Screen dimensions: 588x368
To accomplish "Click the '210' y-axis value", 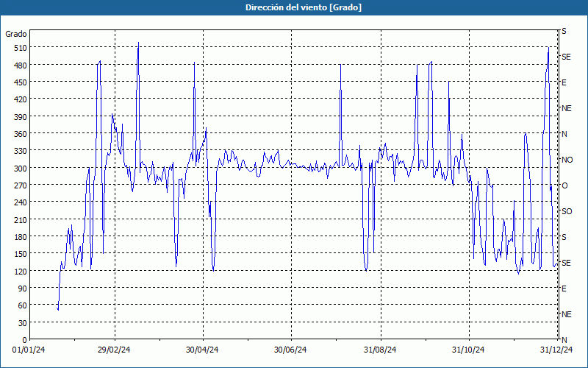I will coord(20,219).
